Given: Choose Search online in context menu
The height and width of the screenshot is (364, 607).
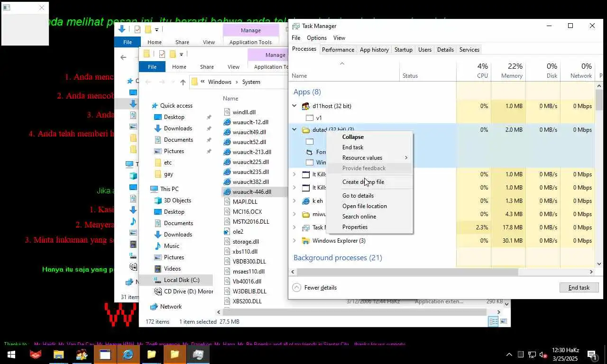Looking at the screenshot, I should 370,217.
